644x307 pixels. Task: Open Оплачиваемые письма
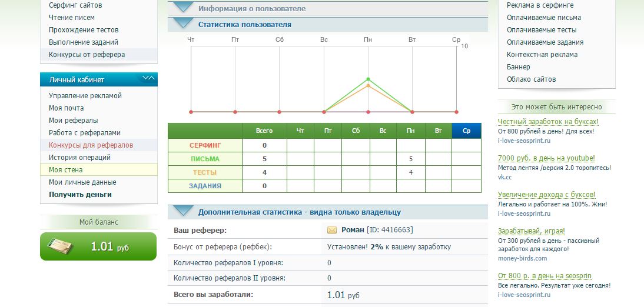(544, 18)
